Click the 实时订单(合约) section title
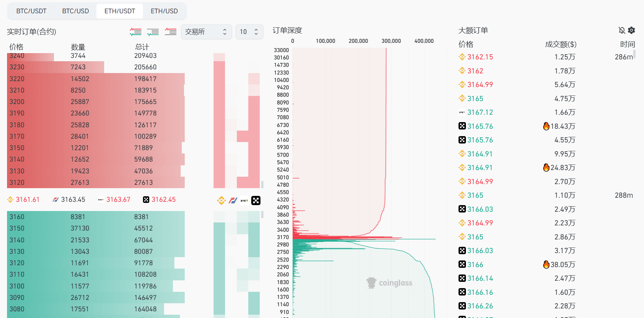The width and height of the screenshot is (644, 318). (x=31, y=32)
